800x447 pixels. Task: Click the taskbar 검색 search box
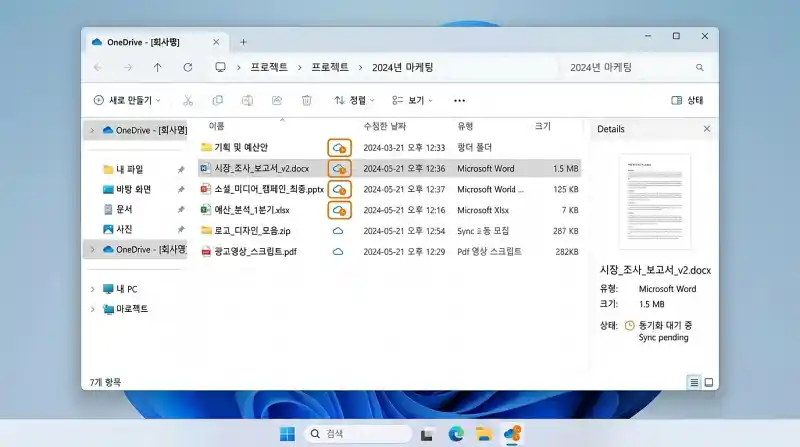358,434
